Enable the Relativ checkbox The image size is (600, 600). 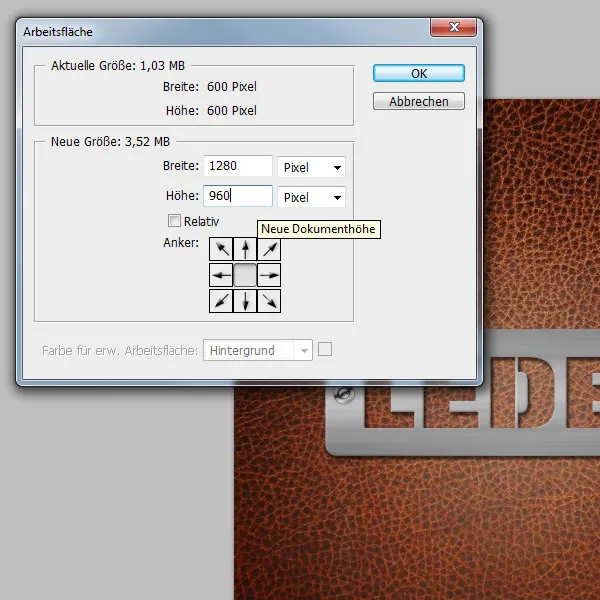175,221
